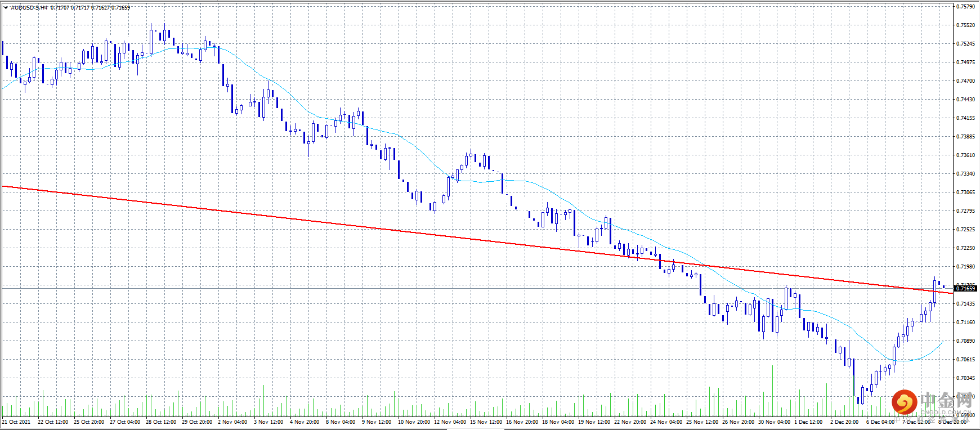This screenshot has height=430, width=980.
Task: Click price axis label 0.73065
Action: (966, 192)
